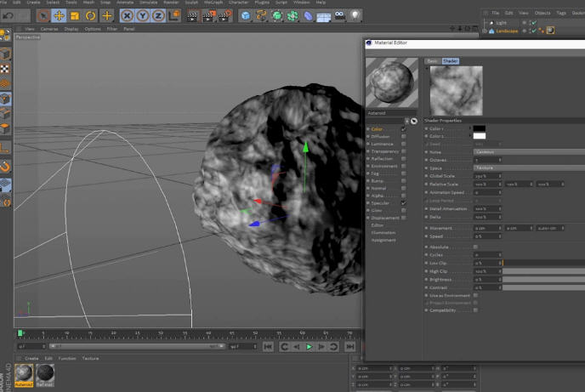Click on the High Clip slider bar
Image resolution: width=585 pixels, height=392 pixels.
[x=544, y=271]
